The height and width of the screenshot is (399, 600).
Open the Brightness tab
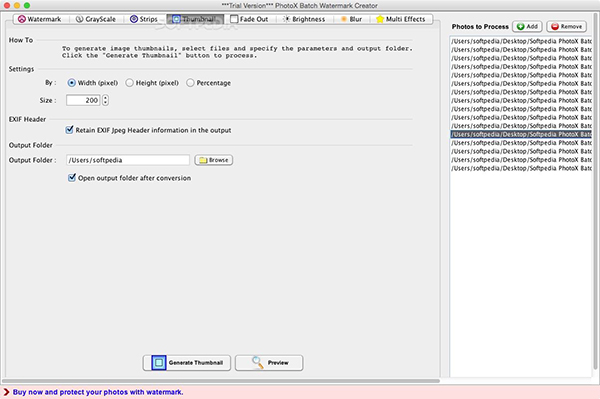click(304, 19)
